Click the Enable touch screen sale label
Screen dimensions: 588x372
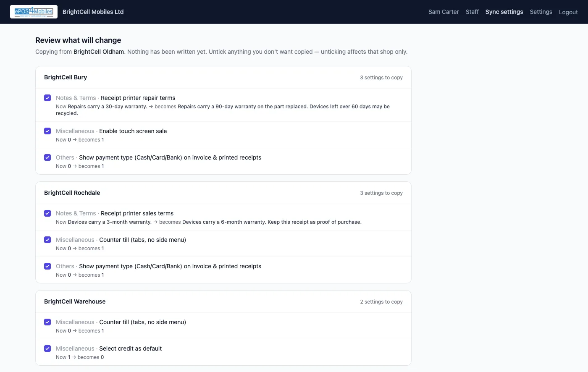pos(133,131)
